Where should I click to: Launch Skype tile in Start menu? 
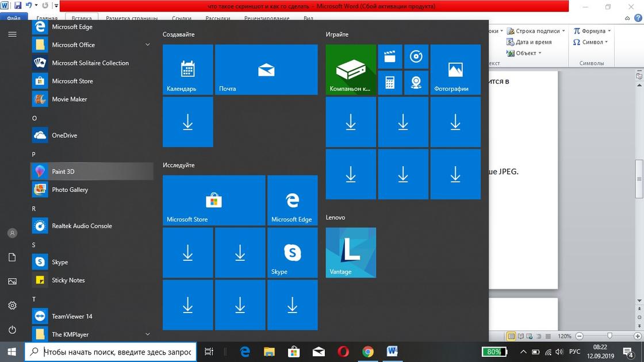tap(292, 253)
